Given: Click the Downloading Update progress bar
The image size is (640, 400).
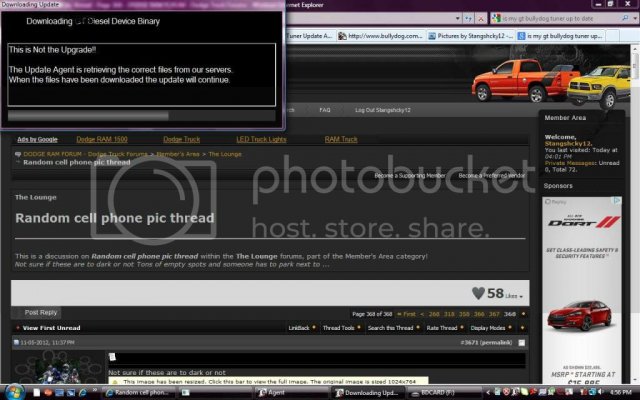Looking at the screenshot, I should tap(141, 116).
